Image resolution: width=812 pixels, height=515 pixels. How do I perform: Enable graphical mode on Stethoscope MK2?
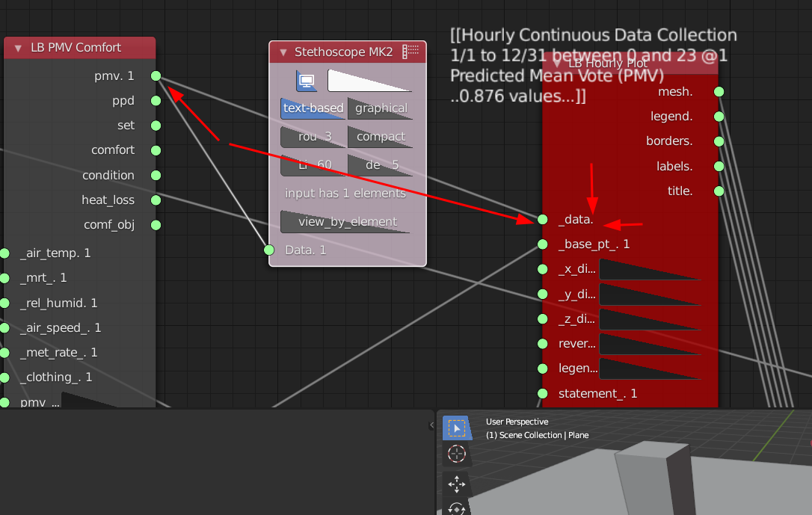click(381, 108)
